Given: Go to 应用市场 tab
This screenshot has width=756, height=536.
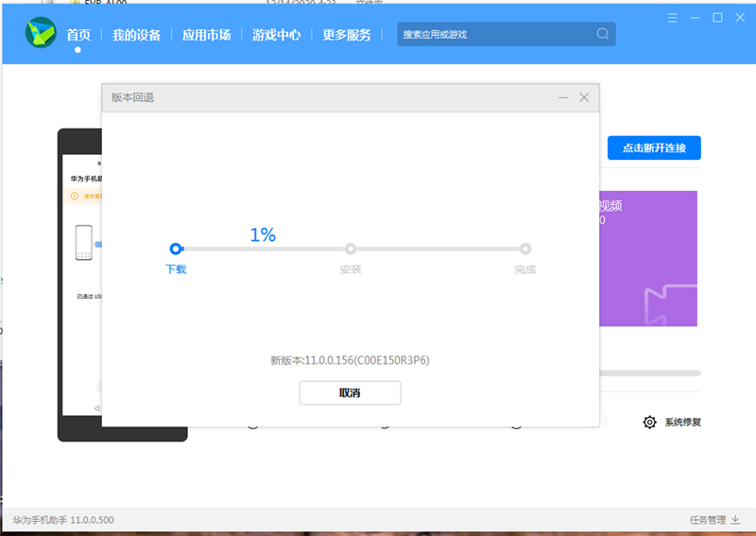Looking at the screenshot, I should 206,35.
